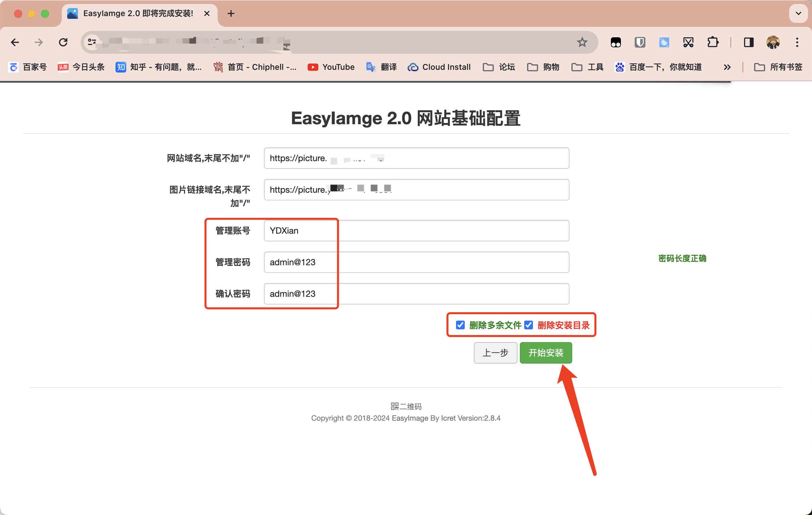The image size is (812, 515).
Task: Click the 确认密码 input field
Action: [416, 294]
